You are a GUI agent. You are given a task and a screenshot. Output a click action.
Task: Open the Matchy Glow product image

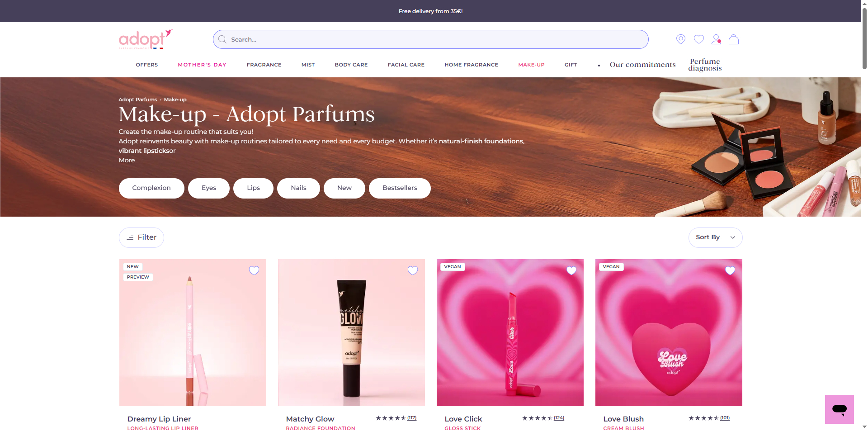coord(351,332)
